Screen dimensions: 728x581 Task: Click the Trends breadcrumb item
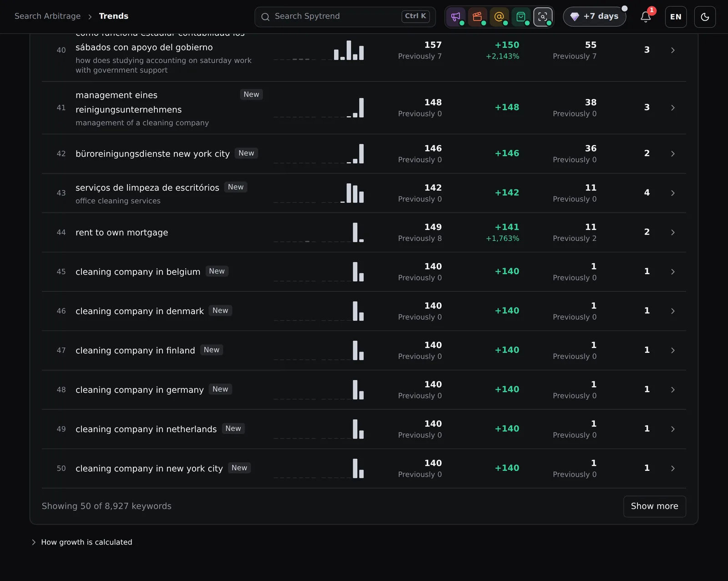[114, 16]
